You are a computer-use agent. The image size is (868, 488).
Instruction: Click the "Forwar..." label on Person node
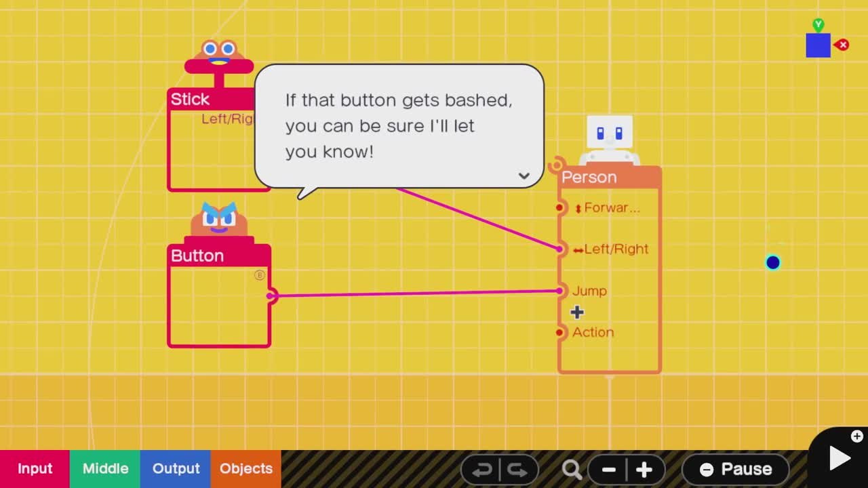click(x=612, y=207)
